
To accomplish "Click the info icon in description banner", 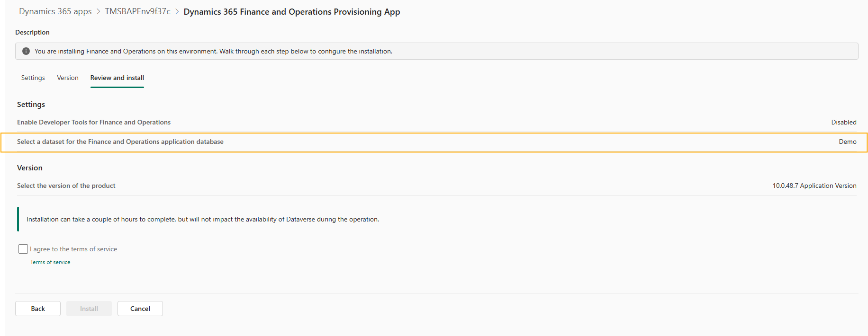I will pos(26,51).
